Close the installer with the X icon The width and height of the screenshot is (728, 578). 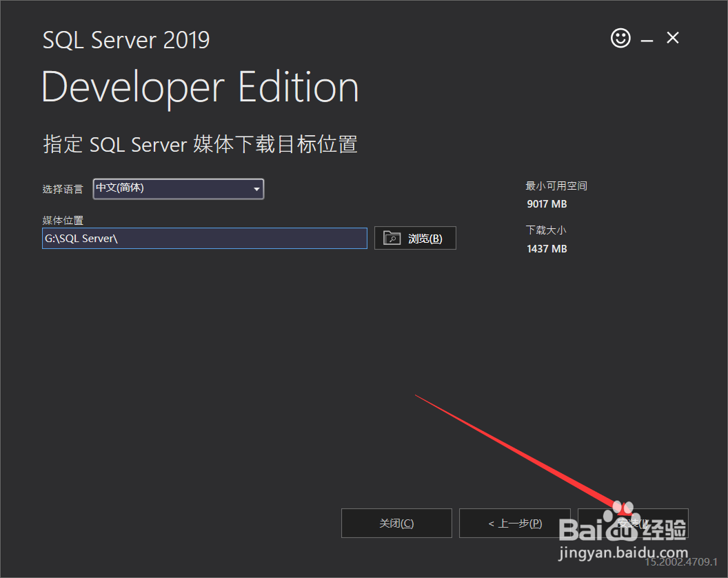[x=673, y=38]
